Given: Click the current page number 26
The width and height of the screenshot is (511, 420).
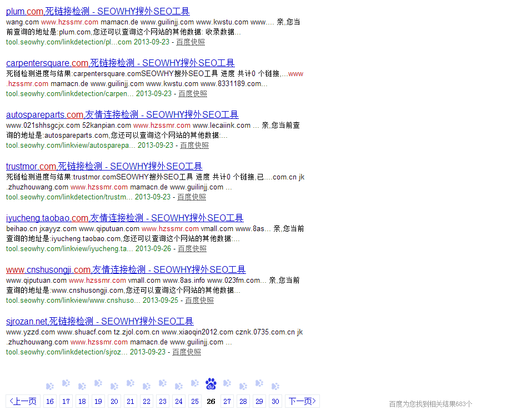Looking at the screenshot, I should pos(211,402).
